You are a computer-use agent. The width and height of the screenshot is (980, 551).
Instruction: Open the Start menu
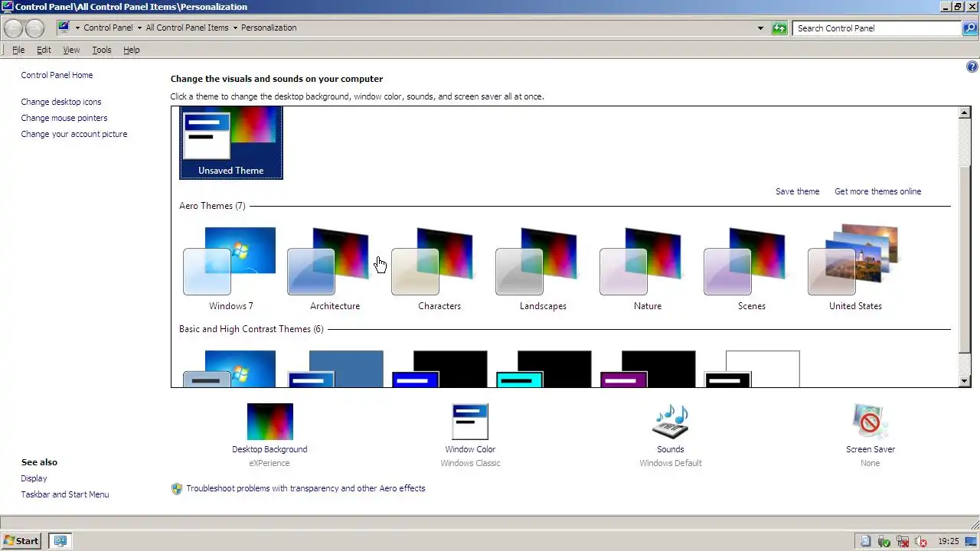[21, 541]
